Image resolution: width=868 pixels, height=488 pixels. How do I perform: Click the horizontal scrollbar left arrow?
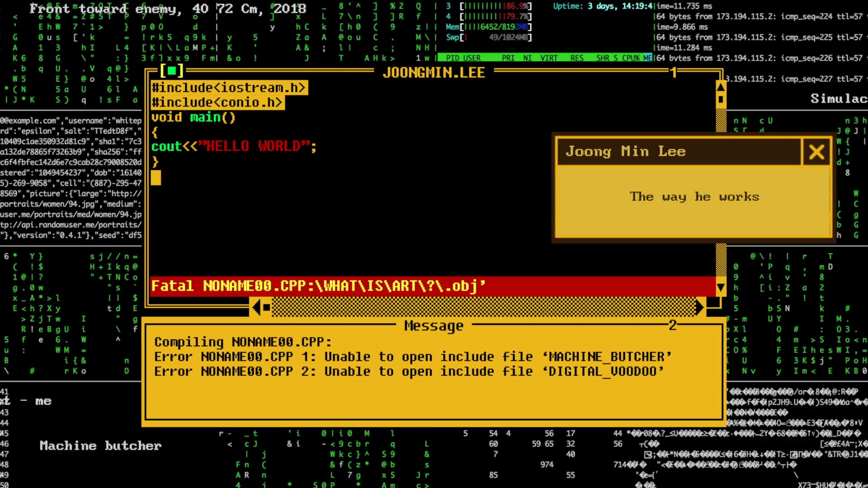click(256, 308)
